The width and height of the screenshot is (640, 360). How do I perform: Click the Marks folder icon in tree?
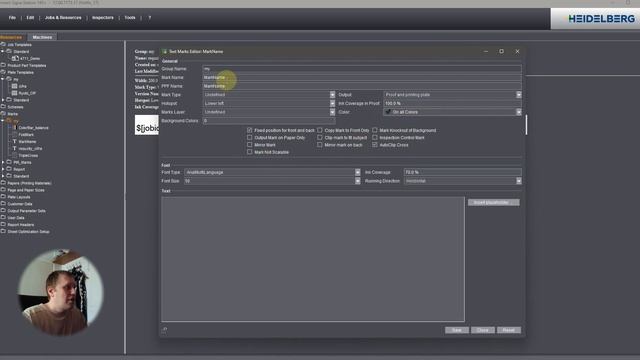tap(3, 114)
